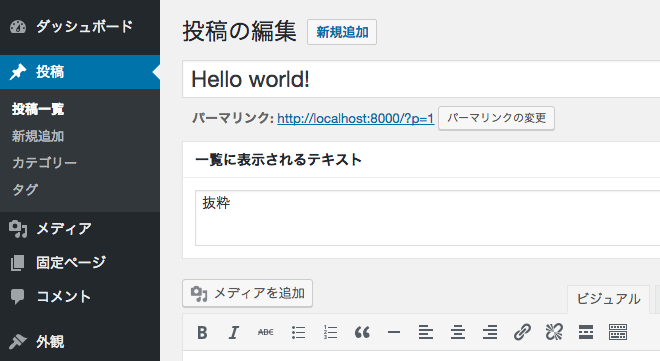660x361 pixels.
Task: Go to 投稿一覧 submenu
Action: pos(38,109)
